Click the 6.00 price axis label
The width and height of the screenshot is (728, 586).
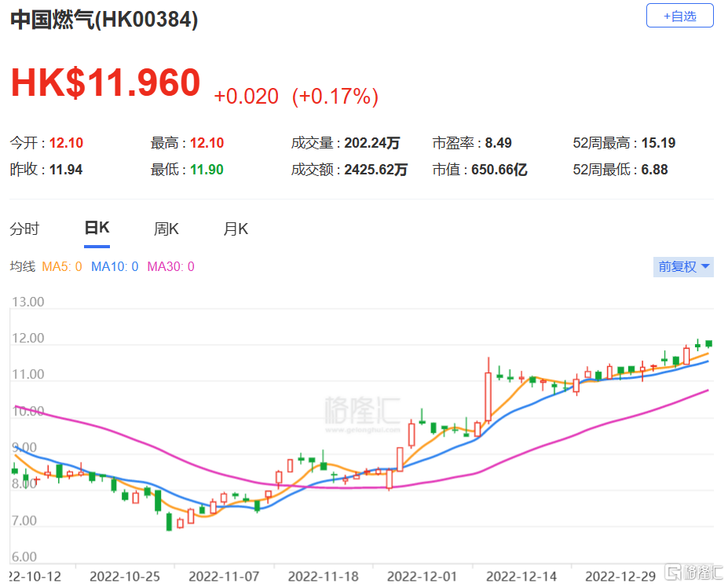[x=24, y=557]
